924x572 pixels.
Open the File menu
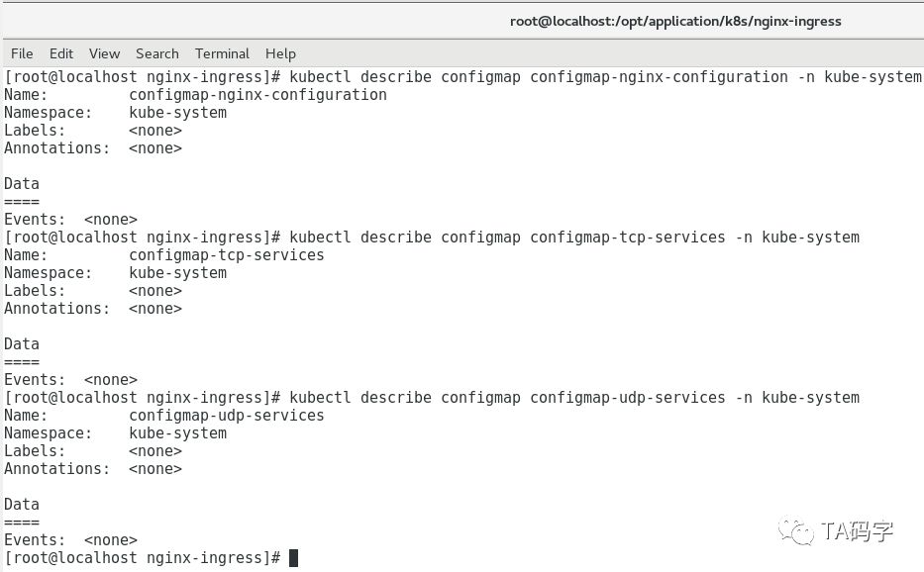pyautogui.click(x=22, y=53)
